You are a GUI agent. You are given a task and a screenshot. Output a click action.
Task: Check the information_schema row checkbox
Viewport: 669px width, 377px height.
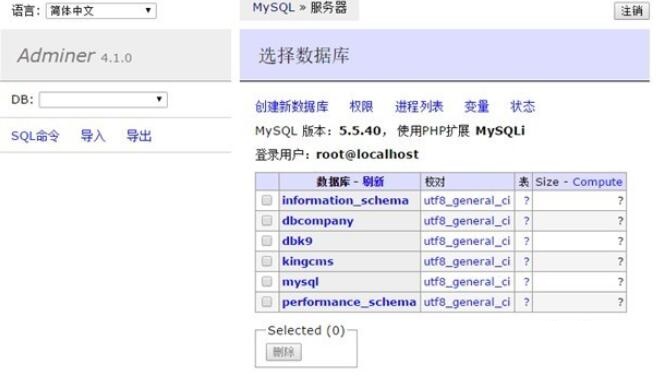pyautogui.click(x=267, y=200)
